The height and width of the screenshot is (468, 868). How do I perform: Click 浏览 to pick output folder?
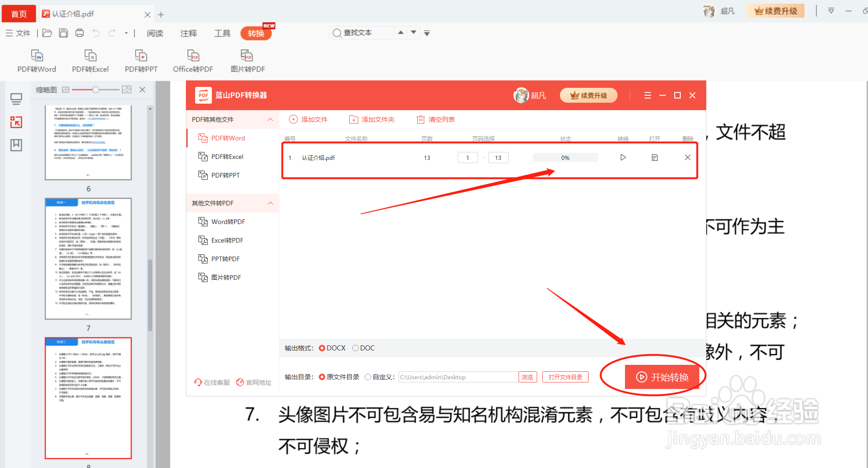[527, 377]
